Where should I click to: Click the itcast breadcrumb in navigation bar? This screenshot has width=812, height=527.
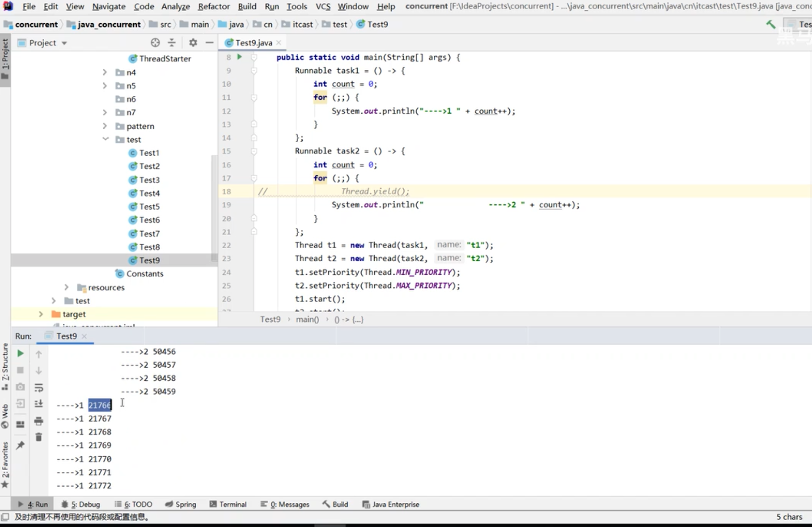(x=297, y=25)
